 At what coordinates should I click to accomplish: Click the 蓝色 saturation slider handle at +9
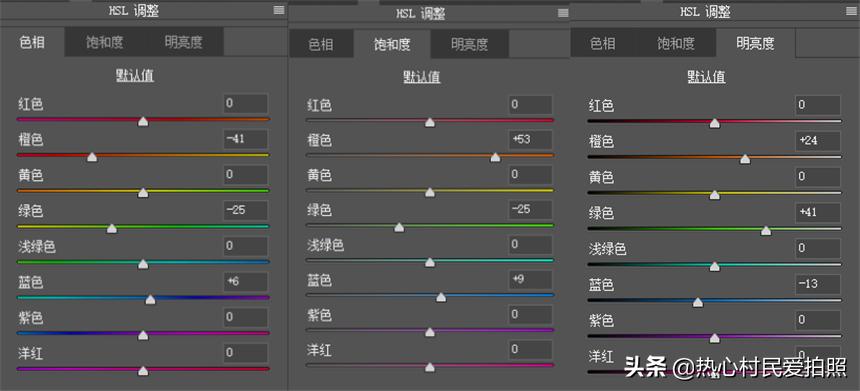point(441,297)
